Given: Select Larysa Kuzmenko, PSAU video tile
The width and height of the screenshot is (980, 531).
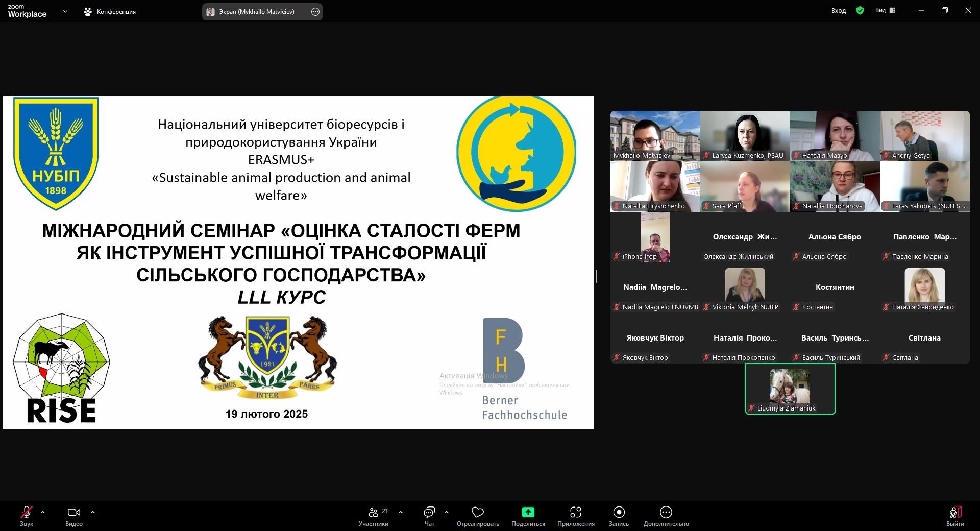Looking at the screenshot, I should coord(745,136).
